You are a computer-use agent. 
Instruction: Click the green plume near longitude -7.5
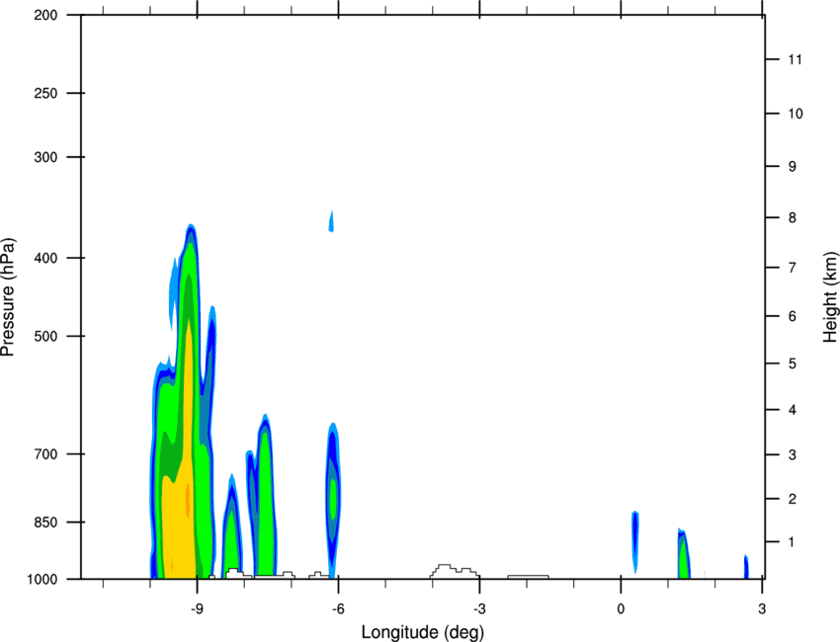265,498
